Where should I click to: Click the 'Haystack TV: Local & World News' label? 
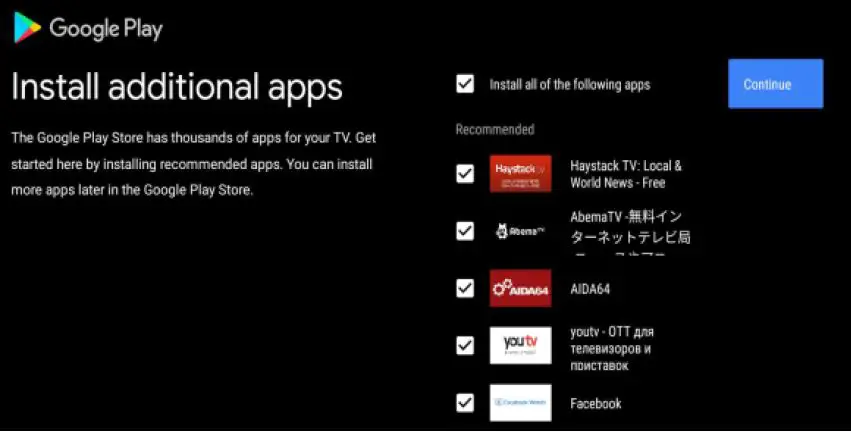[626, 174]
